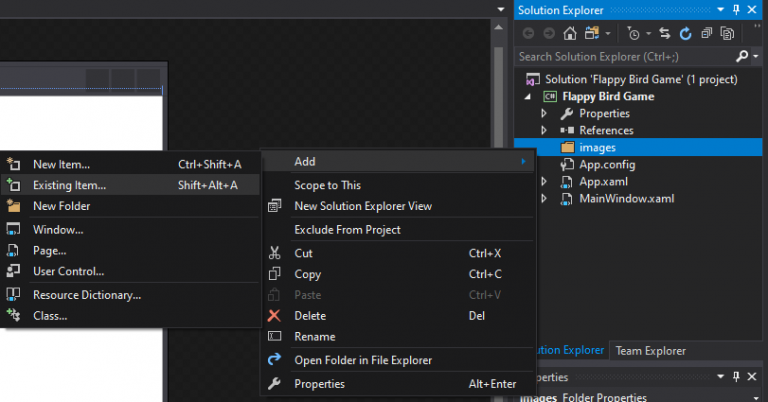Pin the Properties panel
The height and width of the screenshot is (402, 768).
(x=736, y=377)
